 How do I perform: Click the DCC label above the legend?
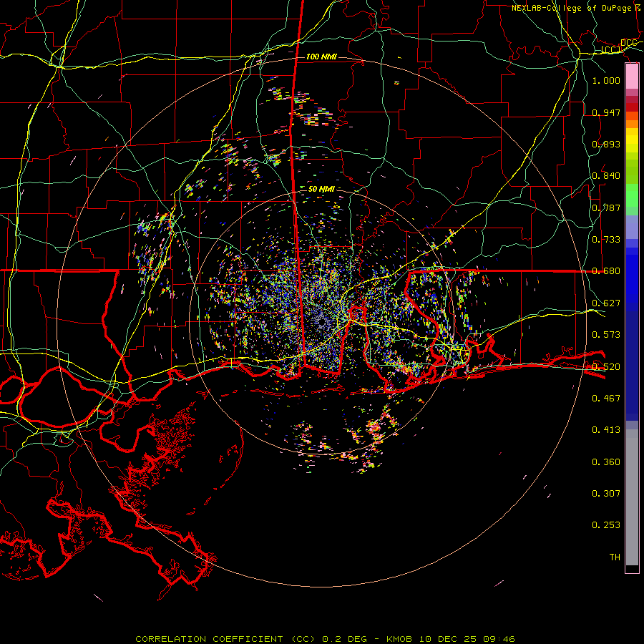click(x=628, y=43)
